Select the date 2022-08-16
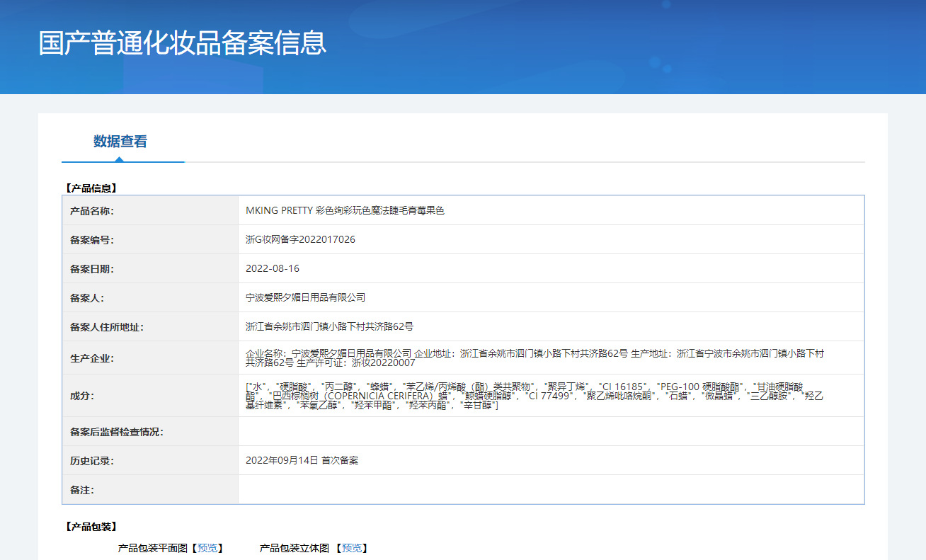 tap(273, 268)
